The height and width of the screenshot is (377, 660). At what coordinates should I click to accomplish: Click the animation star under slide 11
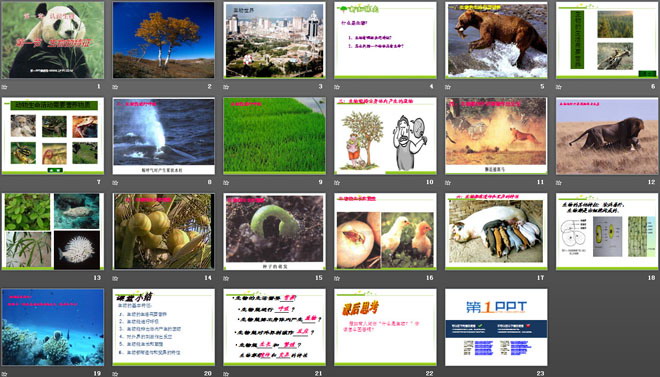point(448,183)
